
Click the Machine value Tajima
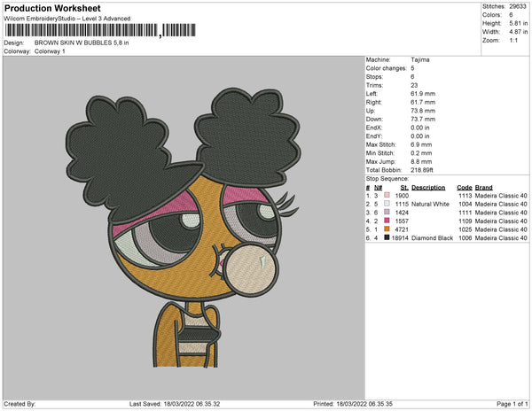pyautogui.click(x=420, y=59)
